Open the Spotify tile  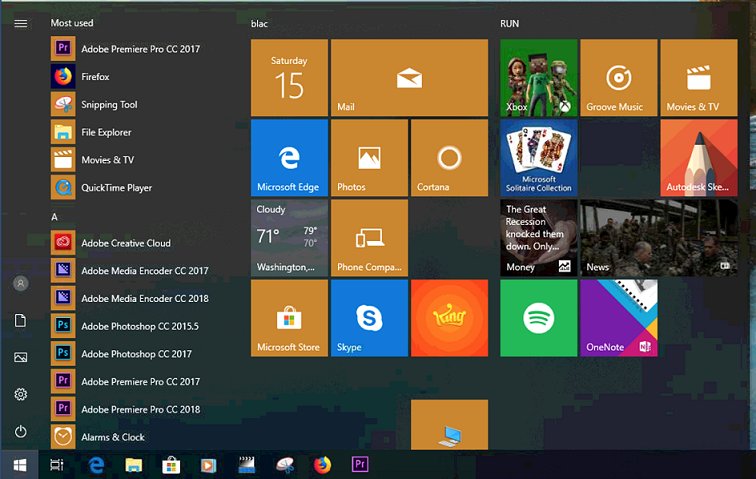538,318
